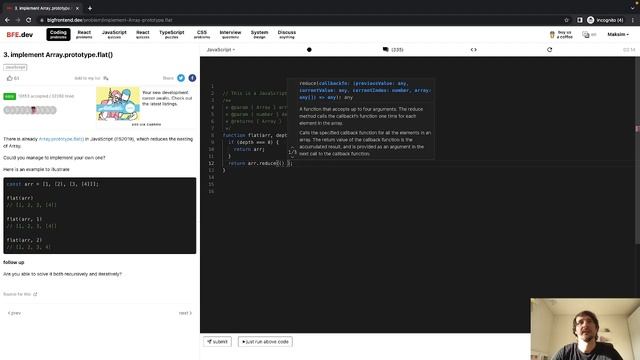Open the Discuss anything nav item
This screenshot has width=640, height=360.
coord(287,34)
